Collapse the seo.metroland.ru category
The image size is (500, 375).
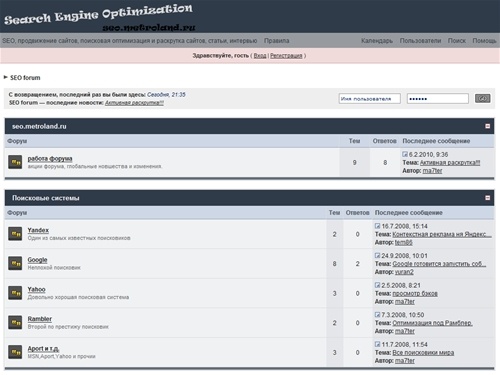(488, 126)
